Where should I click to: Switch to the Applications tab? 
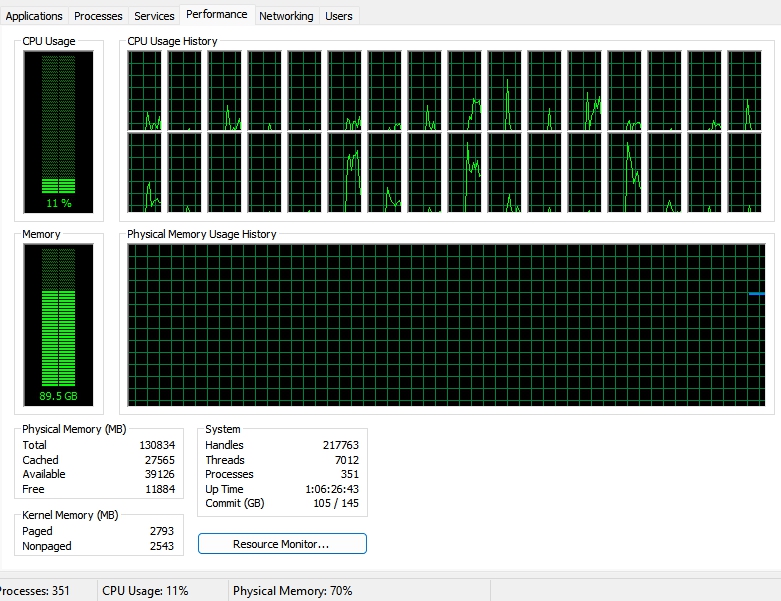point(34,16)
